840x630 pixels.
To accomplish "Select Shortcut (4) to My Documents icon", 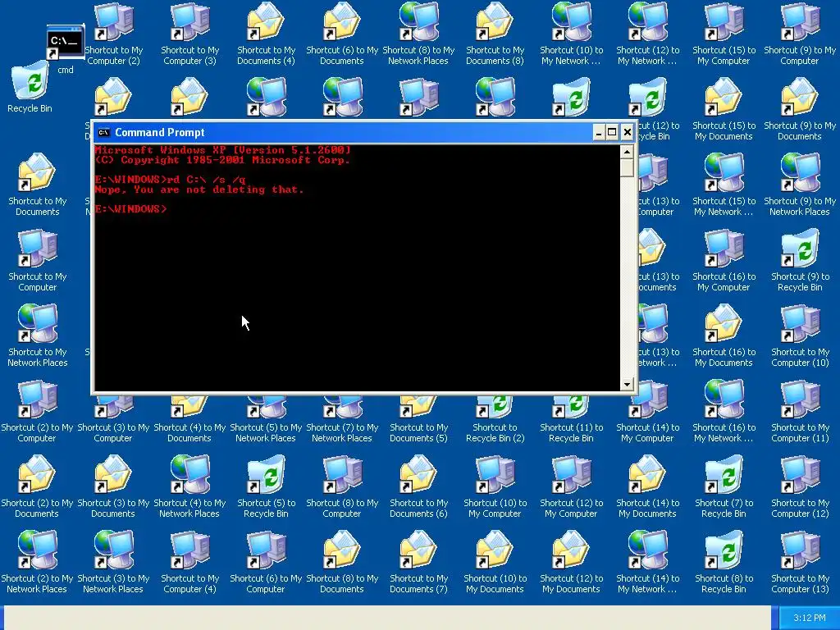I will [x=189, y=409].
